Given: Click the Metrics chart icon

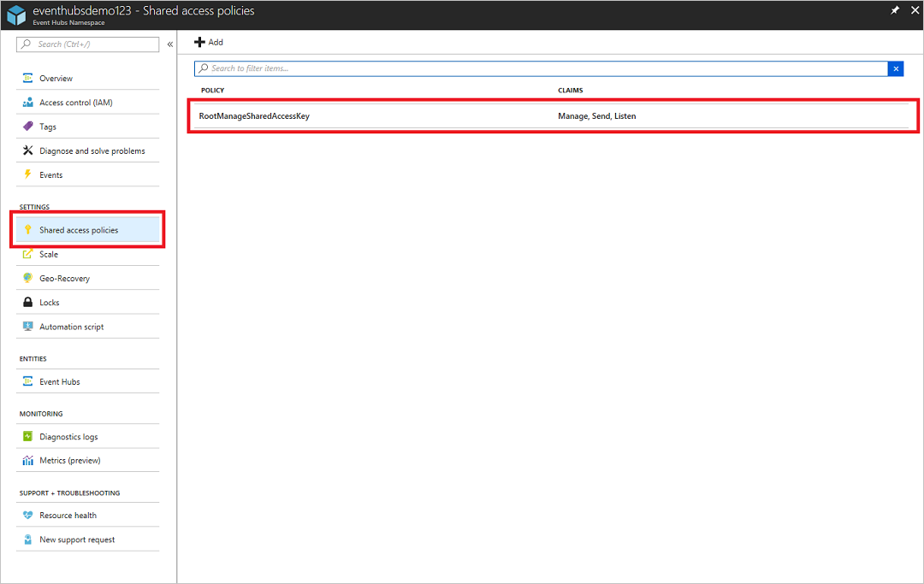Looking at the screenshot, I should tap(27, 460).
